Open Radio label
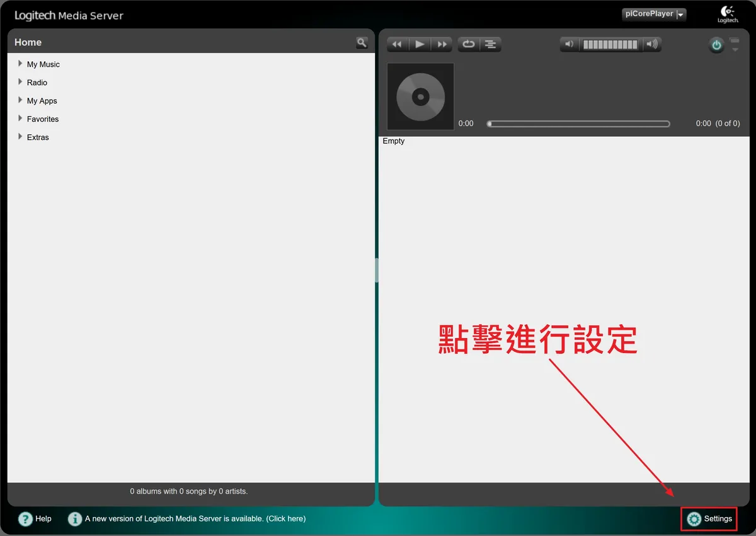The image size is (756, 536). click(x=37, y=83)
